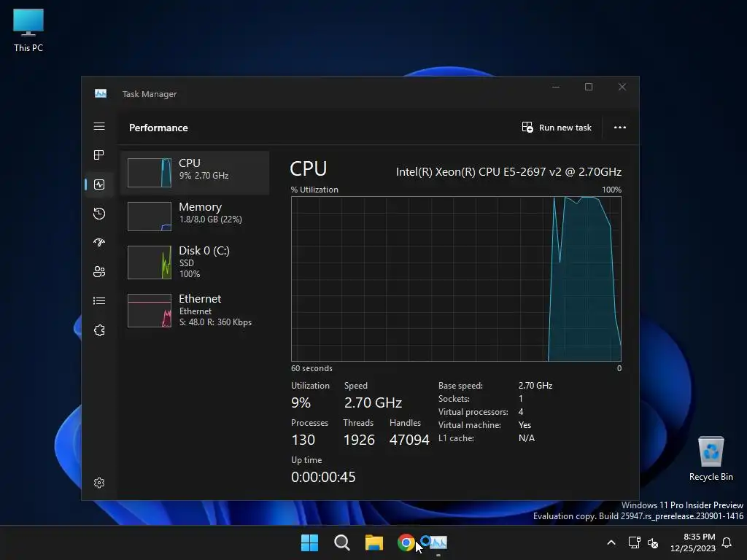The width and height of the screenshot is (747, 560).
Task: Click the Run new task button
Action: pos(557,127)
